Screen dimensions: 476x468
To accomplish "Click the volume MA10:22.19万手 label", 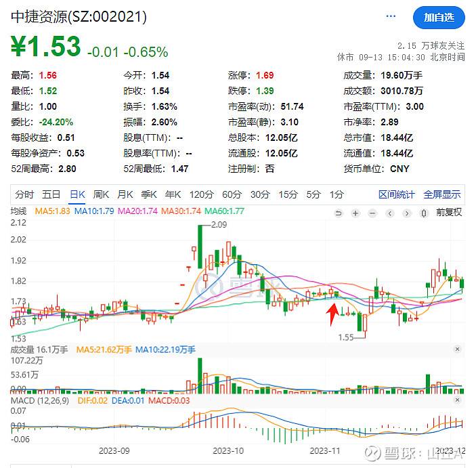I will [165, 350].
